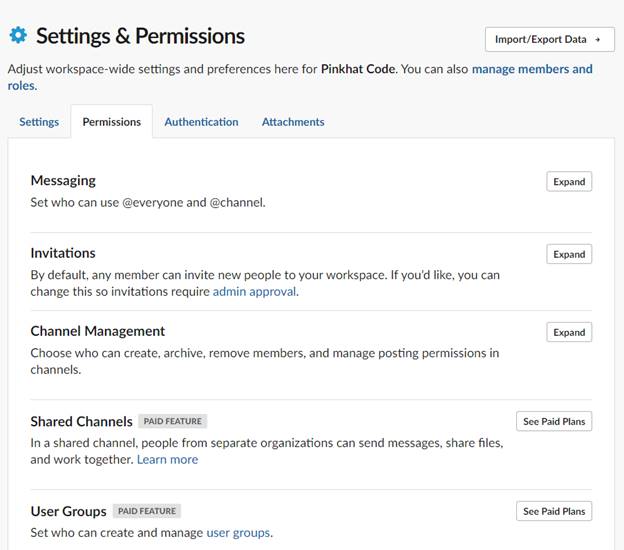Image resolution: width=624 pixels, height=550 pixels.
Task: Open the Learn more link
Action: (167, 460)
